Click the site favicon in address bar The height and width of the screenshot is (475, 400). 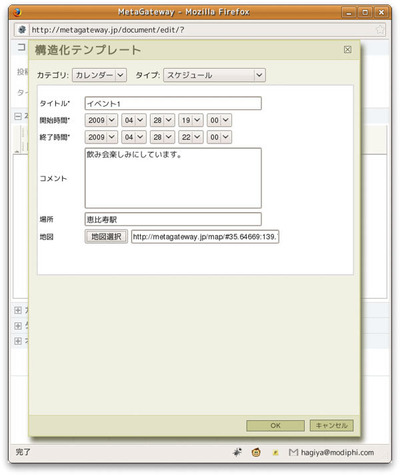tap(22, 30)
